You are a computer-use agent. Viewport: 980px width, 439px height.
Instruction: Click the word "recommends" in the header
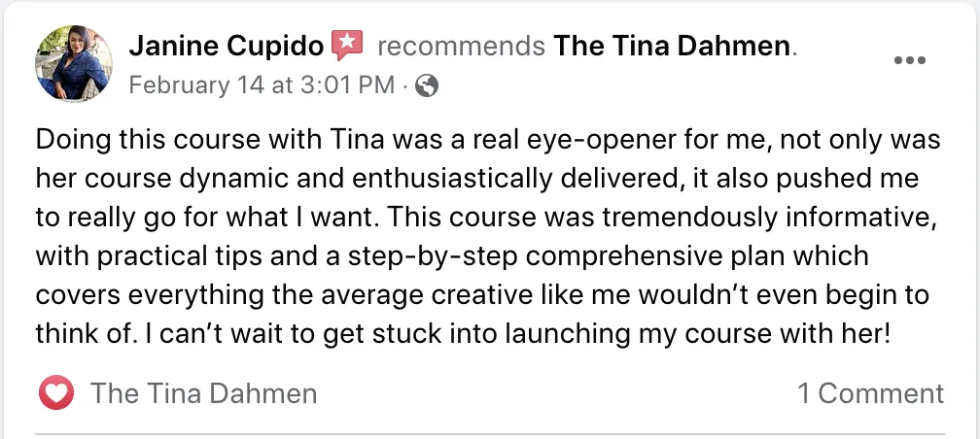pyautogui.click(x=460, y=45)
